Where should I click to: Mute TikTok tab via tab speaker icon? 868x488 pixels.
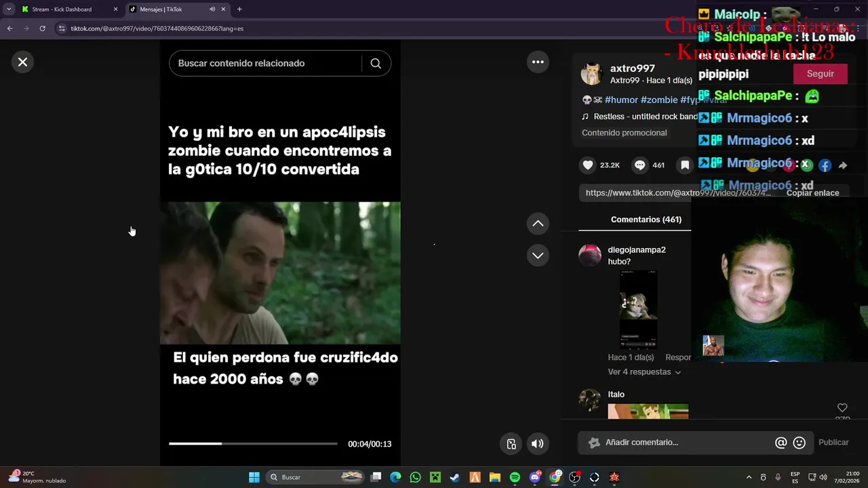[x=212, y=9]
